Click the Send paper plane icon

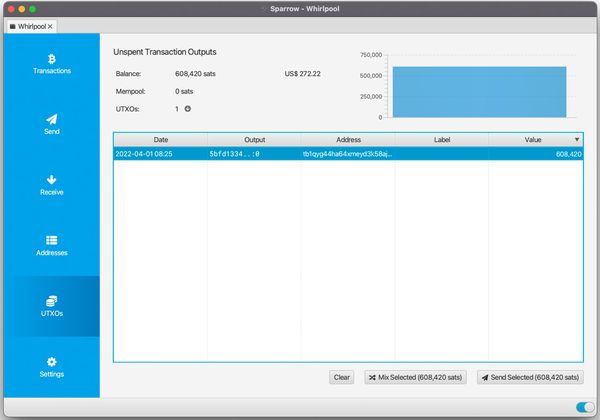pyautogui.click(x=51, y=119)
